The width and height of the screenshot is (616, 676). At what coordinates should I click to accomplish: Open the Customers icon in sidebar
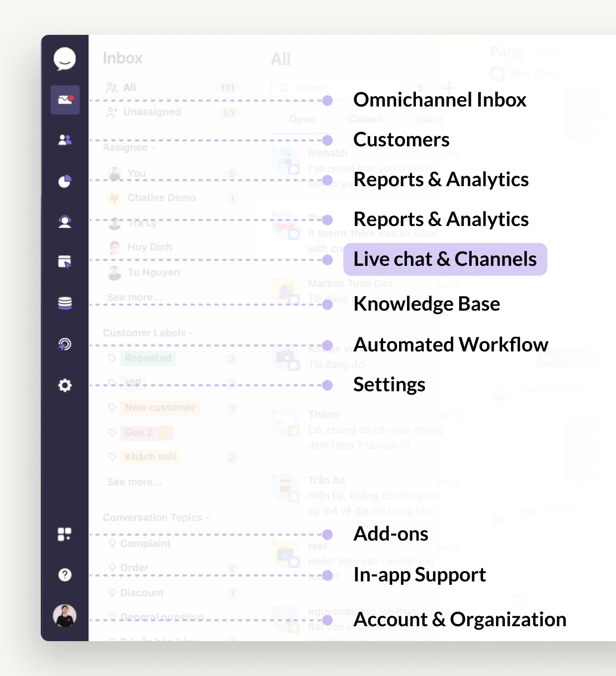[x=65, y=140]
